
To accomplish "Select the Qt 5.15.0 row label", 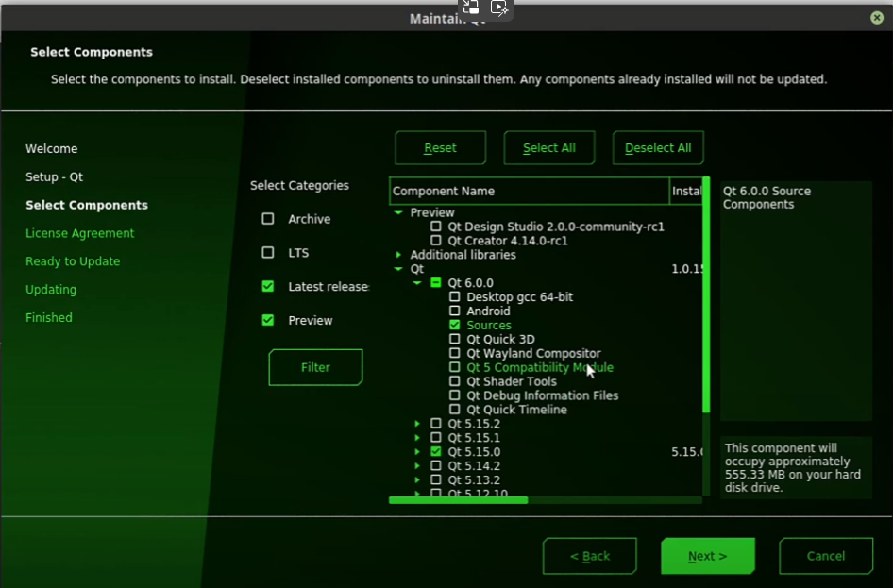I will click(474, 452).
